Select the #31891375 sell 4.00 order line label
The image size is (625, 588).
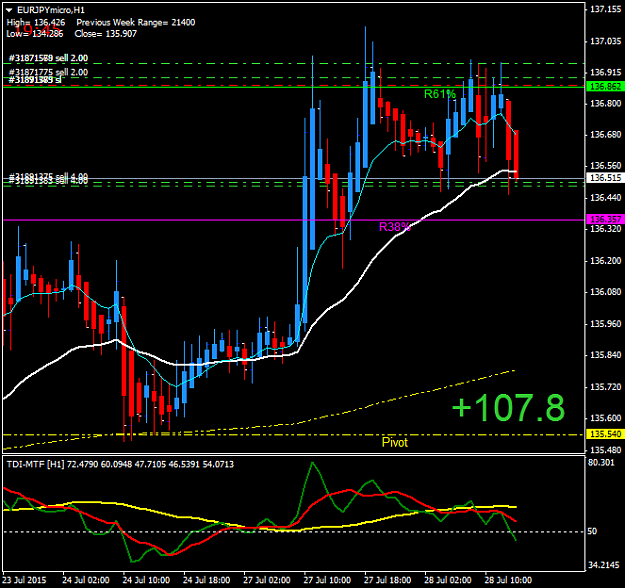[48, 177]
